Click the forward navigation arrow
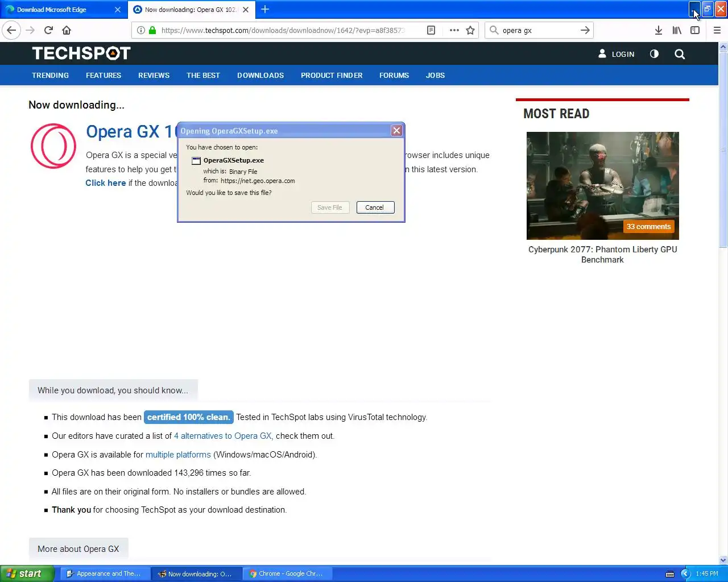728x582 pixels. pos(30,30)
